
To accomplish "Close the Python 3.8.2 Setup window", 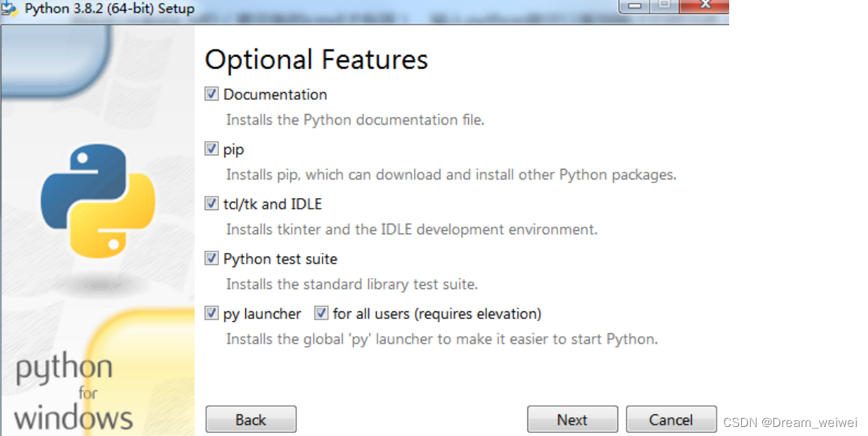I will pos(704,5).
